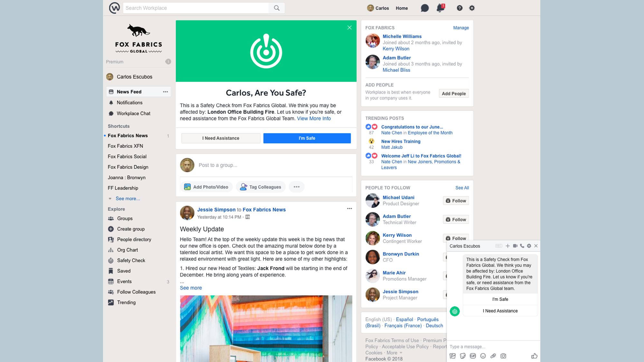
Task: Click 'See more' on Weekly Update post
Action: point(191,288)
